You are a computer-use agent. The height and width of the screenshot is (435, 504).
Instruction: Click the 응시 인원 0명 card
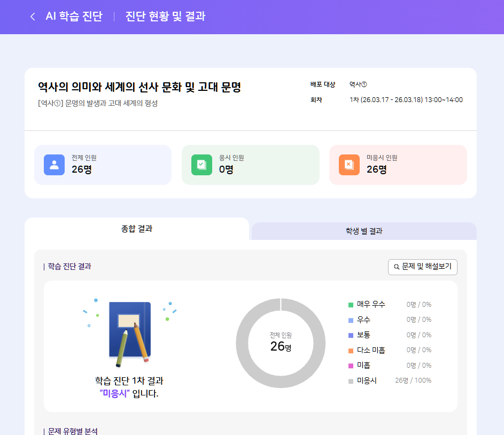(x=250, y=165)
